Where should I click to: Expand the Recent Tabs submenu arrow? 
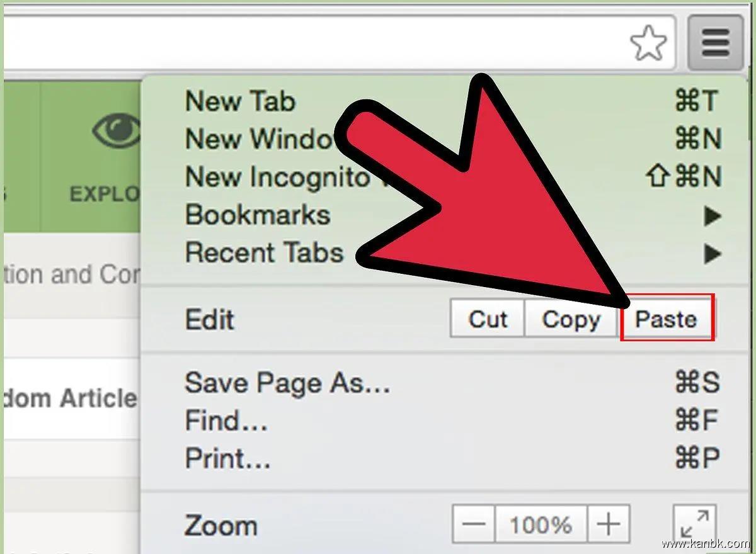coord(712,254)
